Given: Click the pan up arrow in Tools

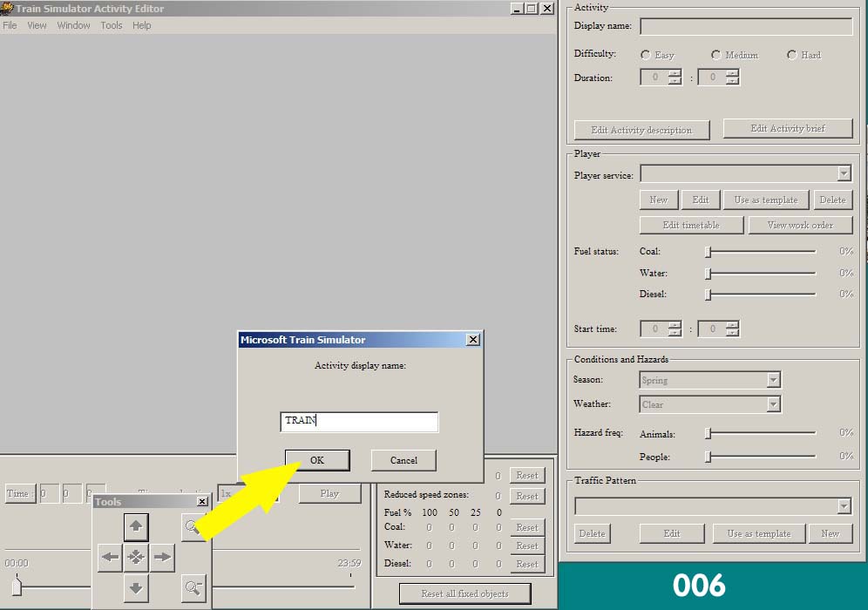Looking at the screenshot, I should (136, 526).
